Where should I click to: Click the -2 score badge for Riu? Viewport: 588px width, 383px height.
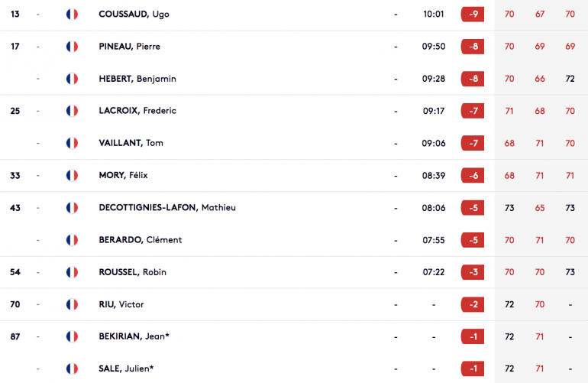(473, 304)
